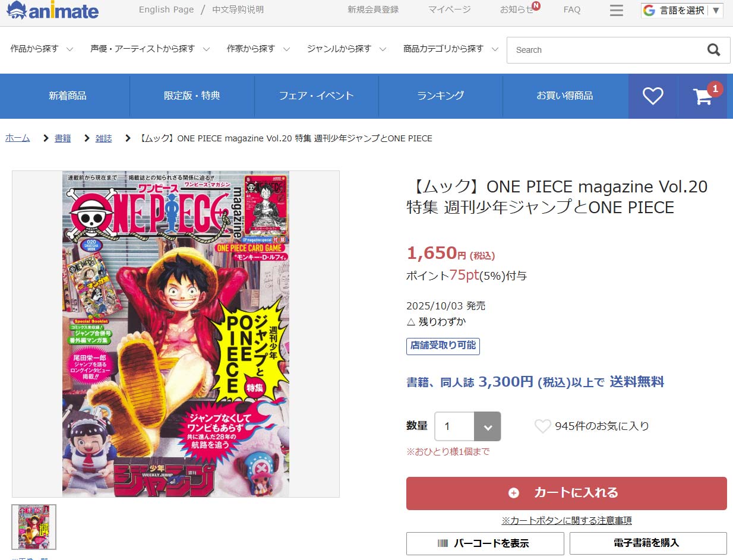Screen dimensions: 733x560
Task: Select the magazine cover thumbnail
Action: [34, 527]
